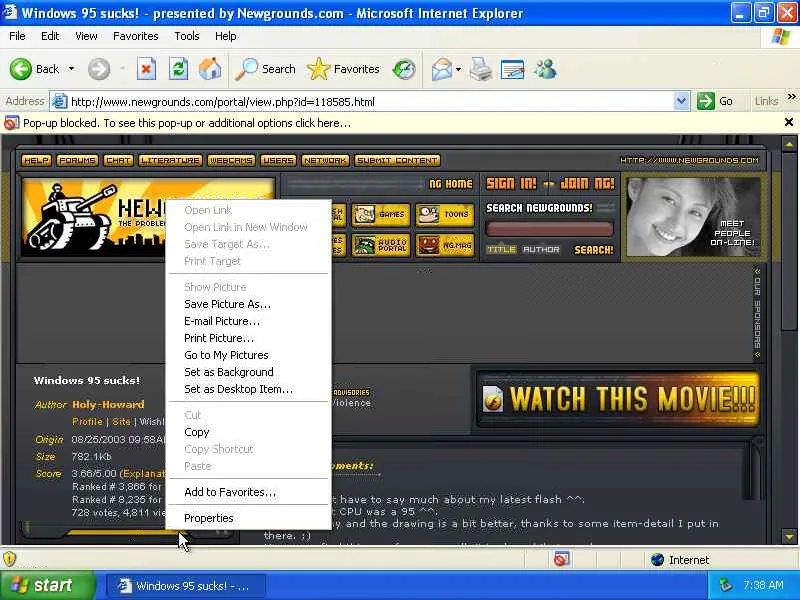Open the Favorites menu
The width and height of the screenshot is (800, 600).
136,36
